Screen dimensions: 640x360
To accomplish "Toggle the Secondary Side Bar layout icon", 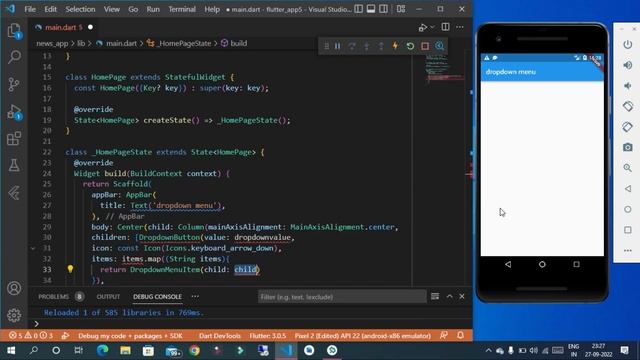I will (x=383, y=9).
